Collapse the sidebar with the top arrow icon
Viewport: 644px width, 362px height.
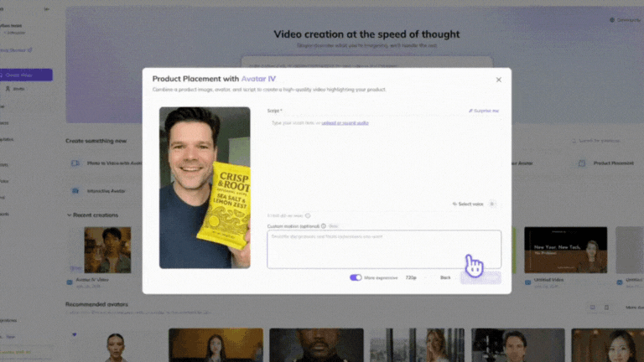[46, 8]
